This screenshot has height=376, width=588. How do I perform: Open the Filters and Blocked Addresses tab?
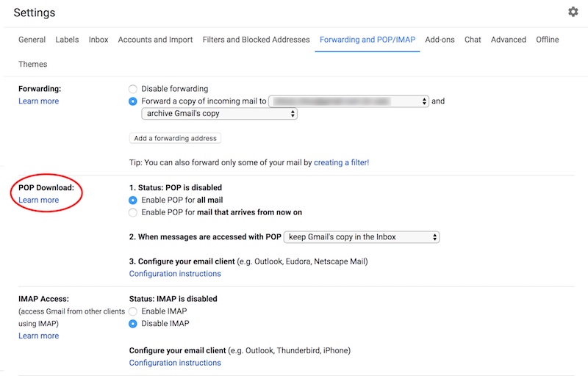(256, 40)
